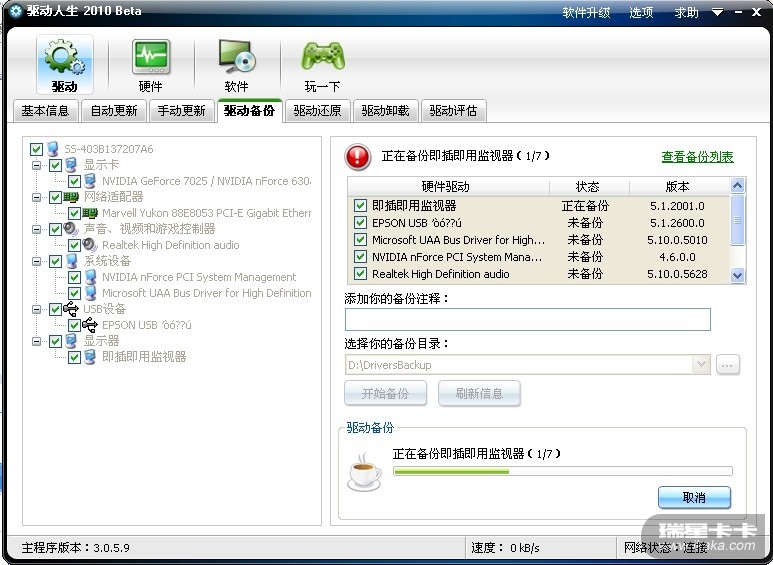Image resolution: width=773 pixels, height=565 pixels.
Task: Click the app logo in title bar
Action: (15, 11)
